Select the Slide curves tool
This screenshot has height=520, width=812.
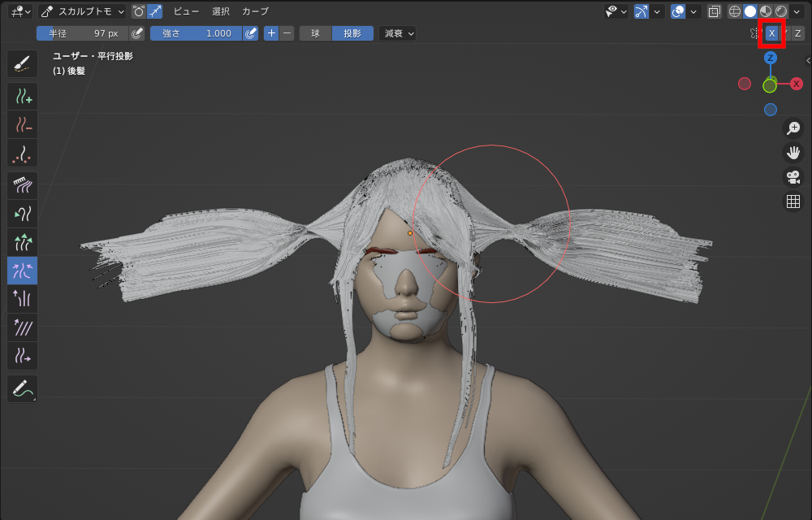click(22, 356)
